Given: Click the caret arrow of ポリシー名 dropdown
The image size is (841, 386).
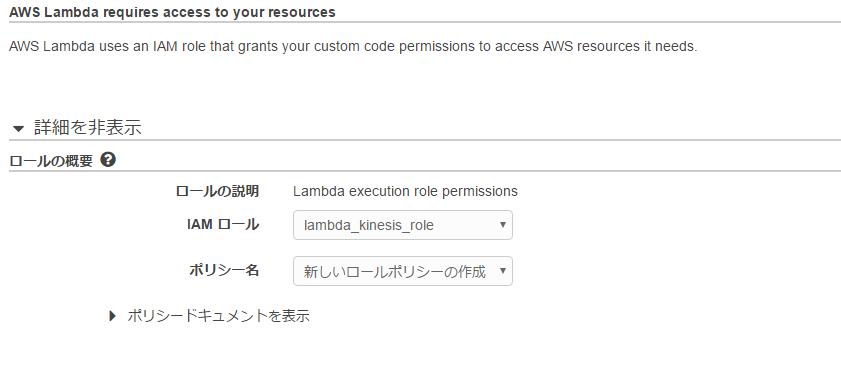Looking at the screenshot, I should click(x=503, y=271).
